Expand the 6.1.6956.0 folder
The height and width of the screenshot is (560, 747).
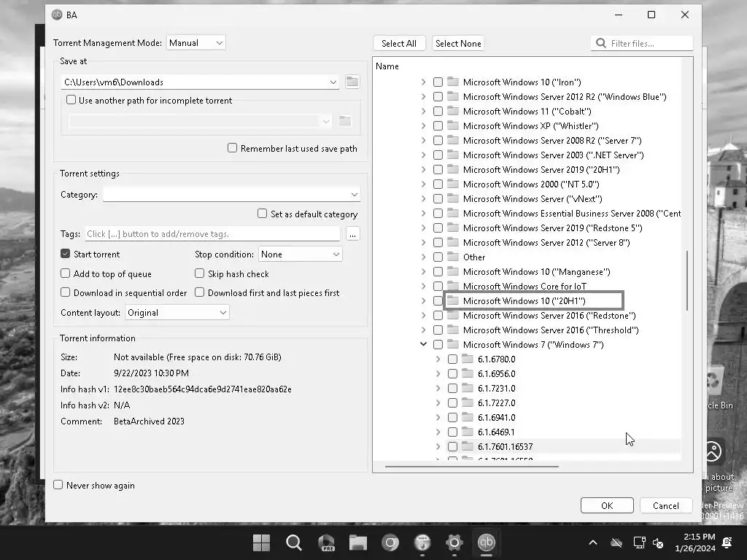point(438,374)
